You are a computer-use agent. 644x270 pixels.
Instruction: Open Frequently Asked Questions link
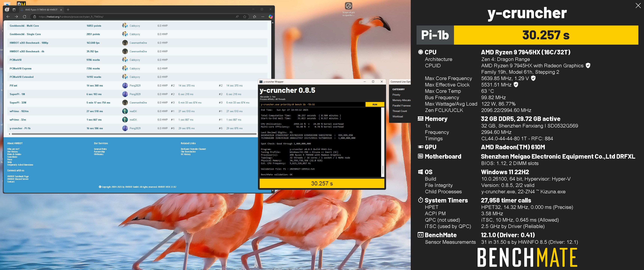(x=20, y=165)
